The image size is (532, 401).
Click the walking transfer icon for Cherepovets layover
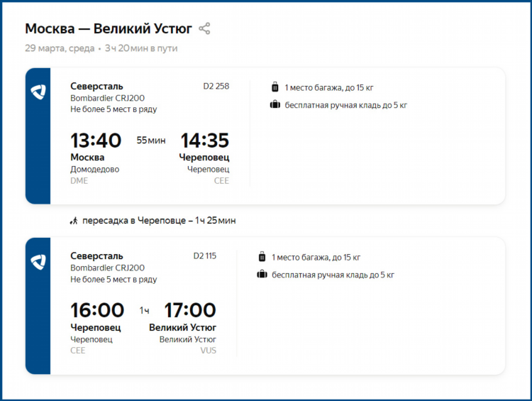coord(74,221)
